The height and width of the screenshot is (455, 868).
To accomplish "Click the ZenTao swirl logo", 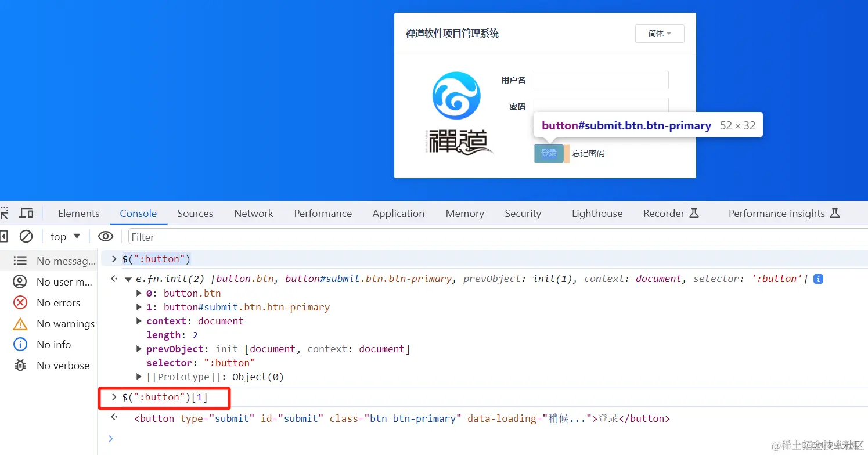I will click(456, 96).
